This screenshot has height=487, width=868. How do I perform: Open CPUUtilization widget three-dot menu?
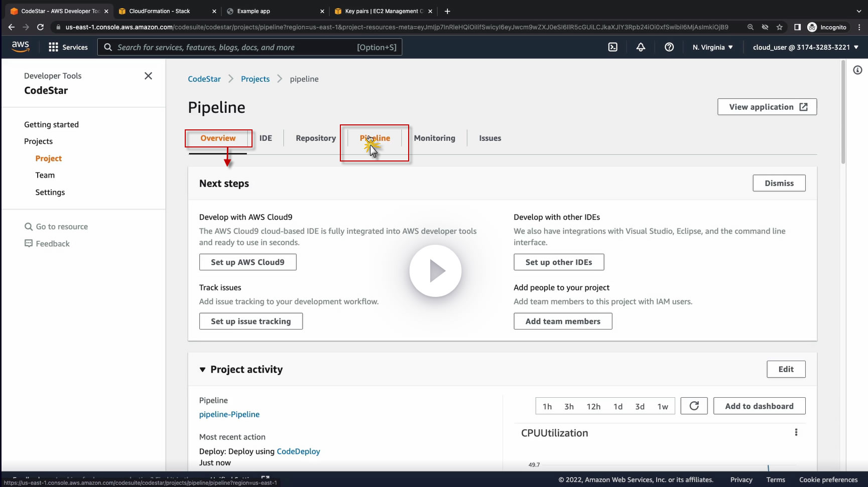796,432
